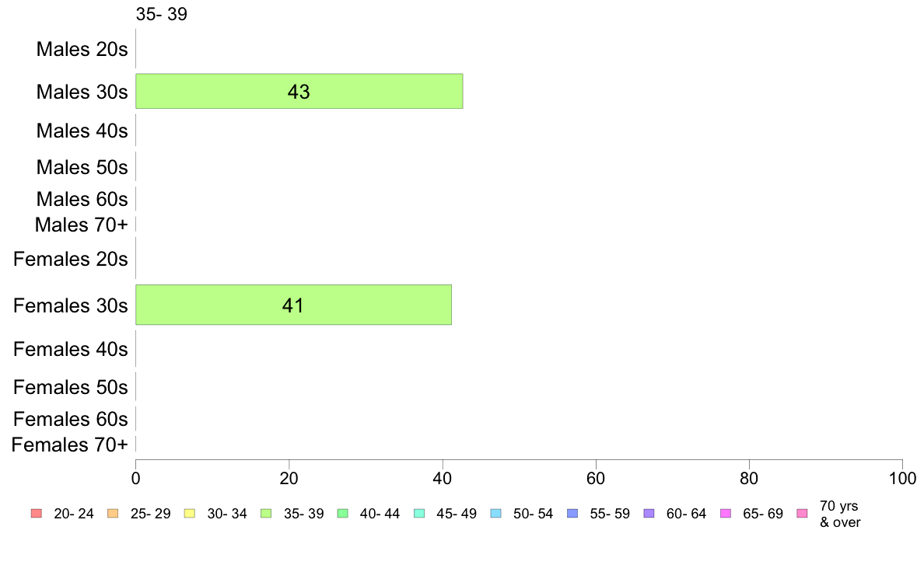Click the Males 30s bar showing 43
The height and width of the screenshot is (572, 924).
coord(299,91)
